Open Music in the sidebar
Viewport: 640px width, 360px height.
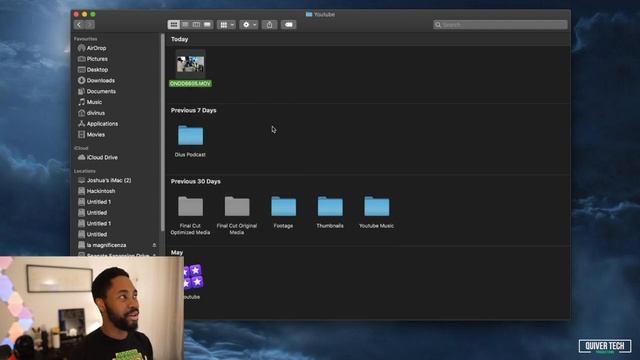90,102
